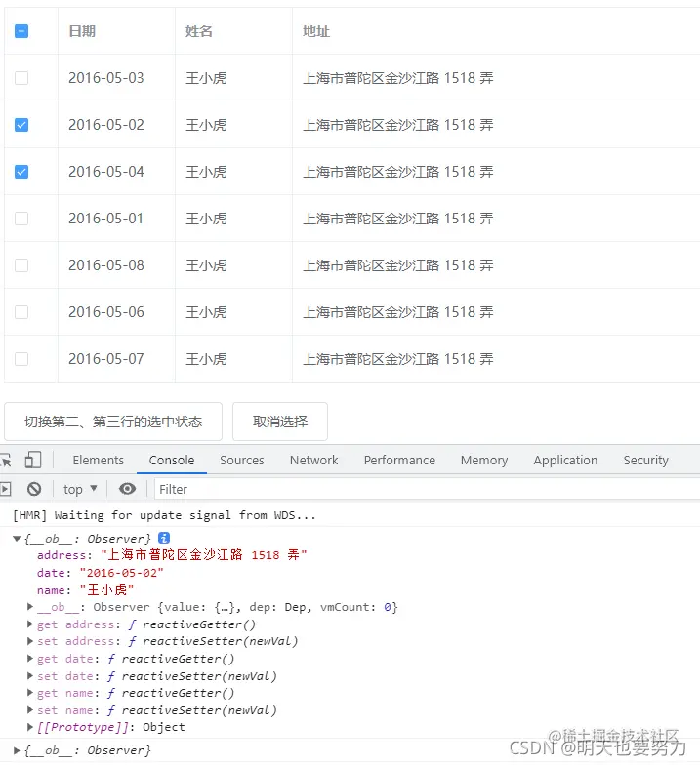This screenshot has height=765, width=700.
Task: Open the Application tab
Action: [565, 461]
